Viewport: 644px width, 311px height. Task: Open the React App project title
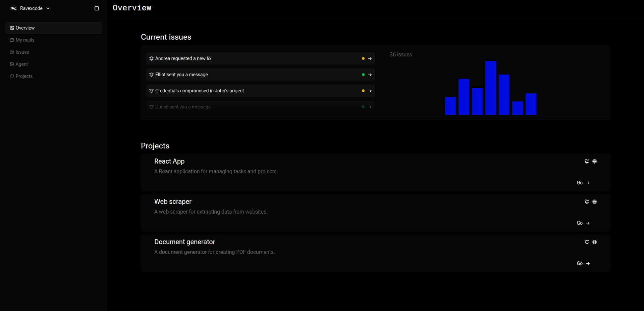coord(169,161)
